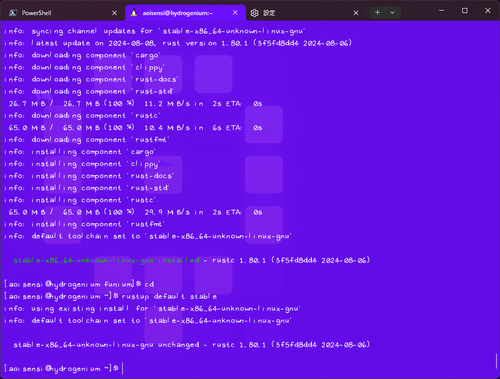Click the PowerShell icon in first tab
This screenshot has width=500, height=379.
click(13, 13)
